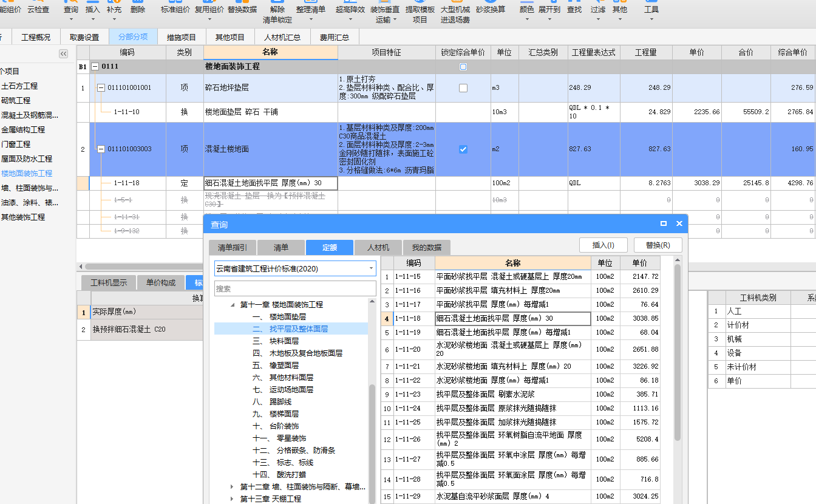The image size is (816, 504).
Task: Toggle lock price checkbox in 0111 header row
Action: click(x=463, y=67)
